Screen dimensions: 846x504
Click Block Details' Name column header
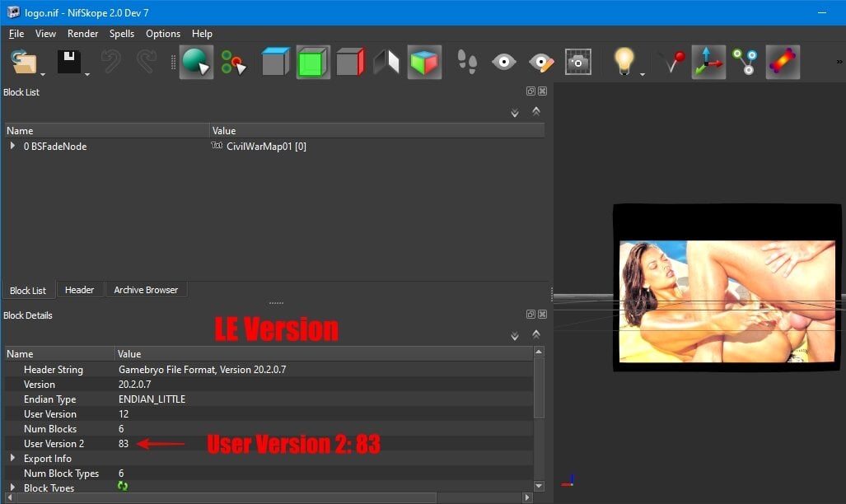59,354
